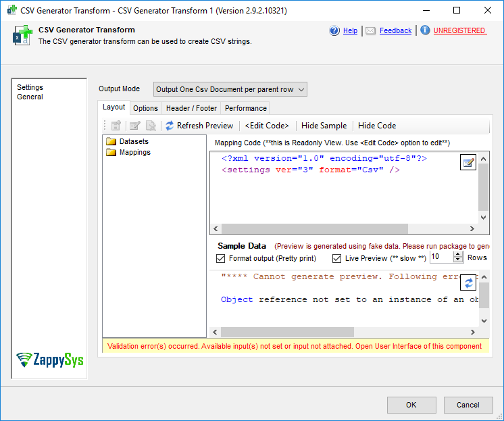Image resolution: width=504 pixels, height=421 pixels.
Task: Decrease the Rows count with down arrow
Action: click(458, 260)
